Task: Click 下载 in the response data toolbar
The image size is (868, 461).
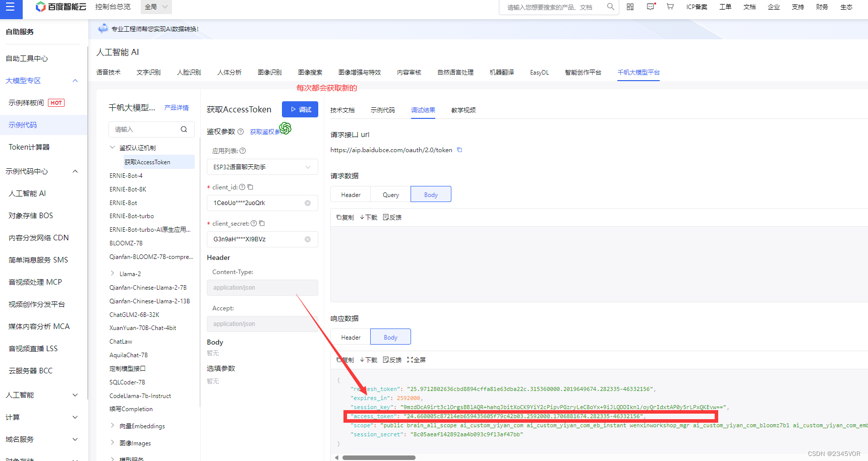Action: click(x=369, y=360)
